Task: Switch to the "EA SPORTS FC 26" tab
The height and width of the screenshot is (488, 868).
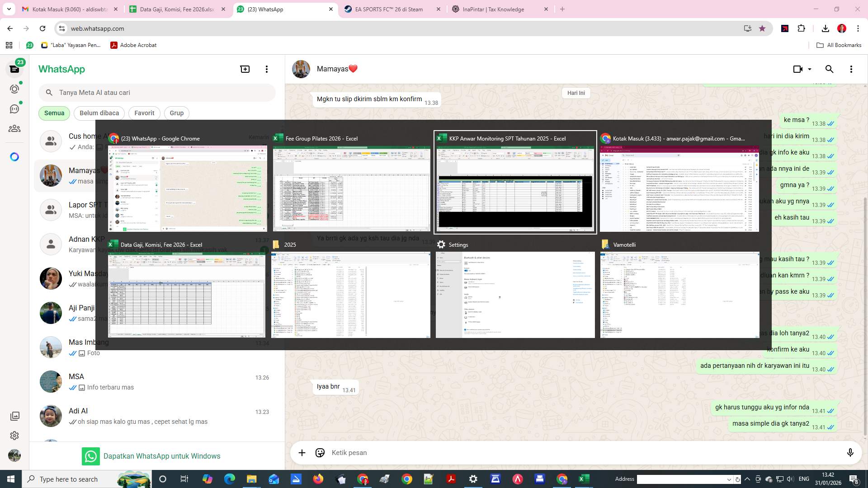Action: pos(388,9)
